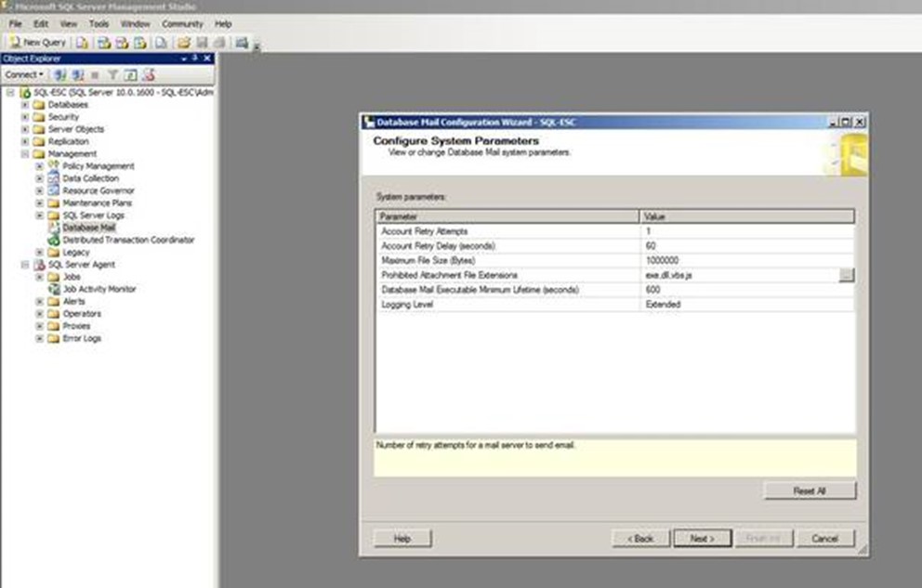The width and height of the screenshot is (922, 588).
Task: Expand the Server Objects folder
Action: tap(25, 129)
